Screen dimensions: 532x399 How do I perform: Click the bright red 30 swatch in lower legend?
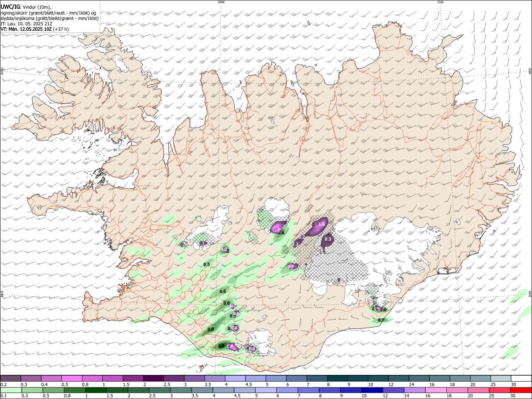(521, 390)
